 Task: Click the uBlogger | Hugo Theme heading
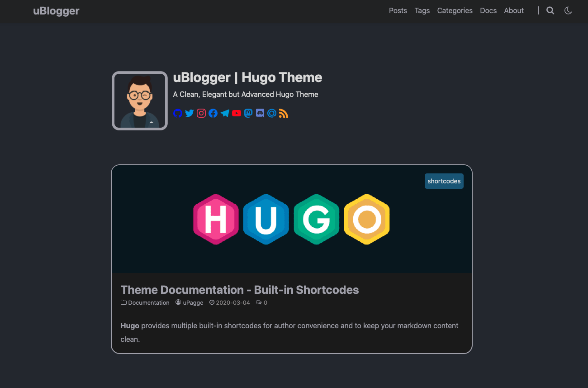247,77
